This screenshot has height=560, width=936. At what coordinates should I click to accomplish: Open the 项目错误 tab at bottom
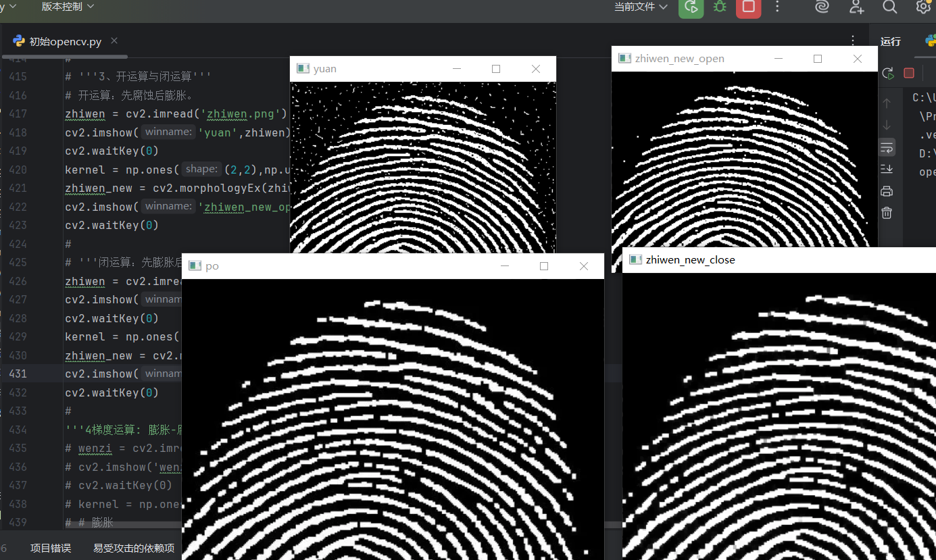click(51, 548)
